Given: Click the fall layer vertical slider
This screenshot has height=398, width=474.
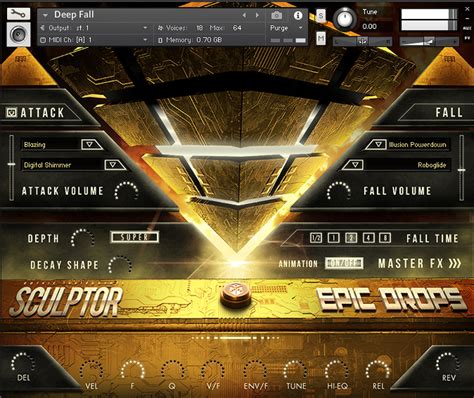Looking at the screenshot, I should coord(462,168).
